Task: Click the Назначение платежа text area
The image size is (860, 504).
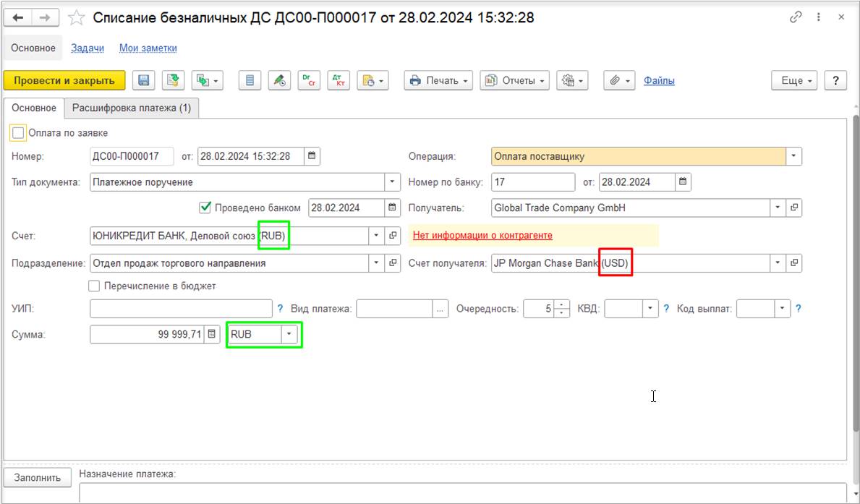Action: click(x=462, y=493)
